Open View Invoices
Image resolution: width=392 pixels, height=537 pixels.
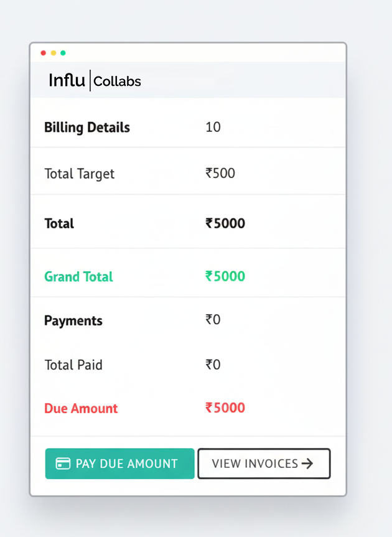point(263,464)
